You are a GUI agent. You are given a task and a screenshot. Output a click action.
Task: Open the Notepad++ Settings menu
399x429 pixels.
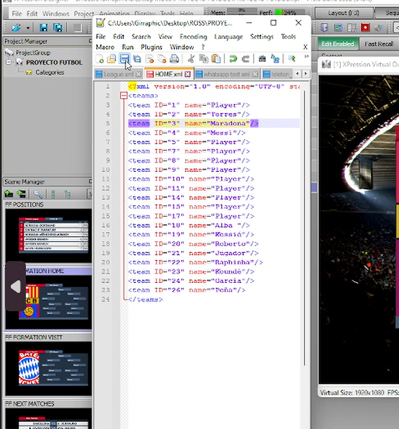[262, 37]
